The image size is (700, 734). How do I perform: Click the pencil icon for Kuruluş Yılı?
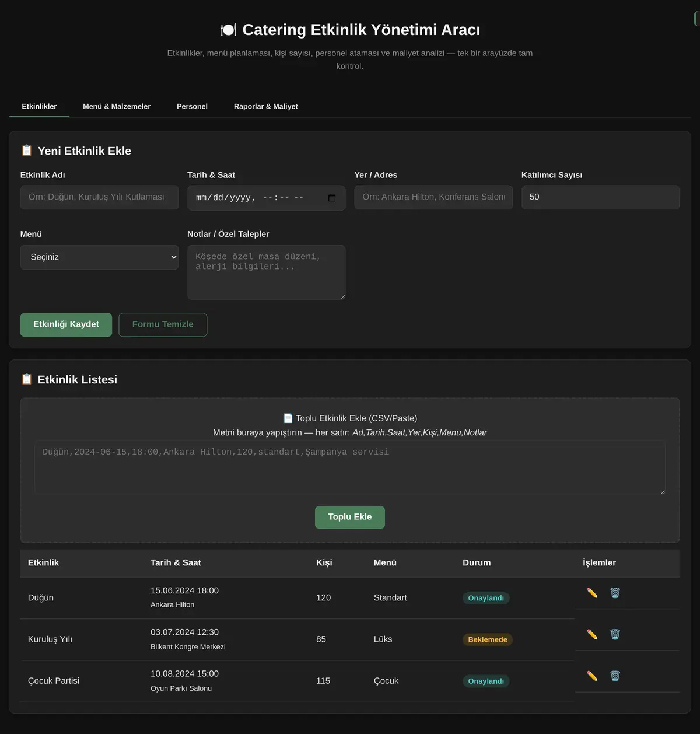[x=592, y=634]
